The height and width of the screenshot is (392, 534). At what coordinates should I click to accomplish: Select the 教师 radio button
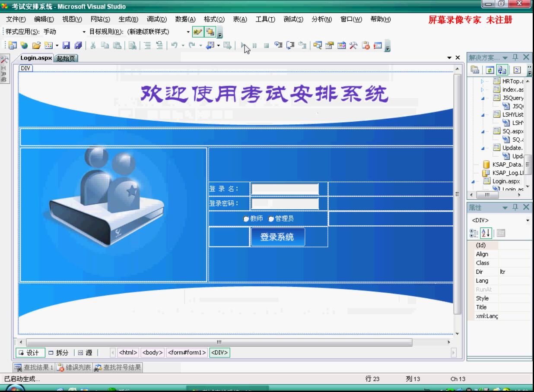246,219
